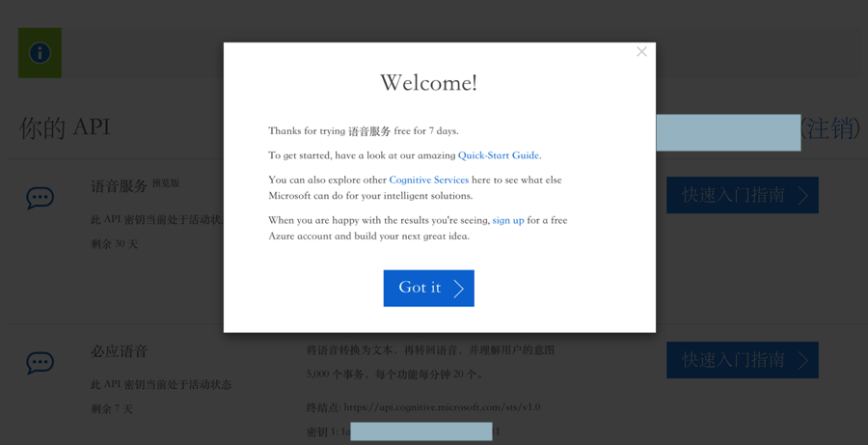The height and width of the screenshot is (445, 868).
Task: Click the chevron on the Got it button
Action: pos(458,289)
